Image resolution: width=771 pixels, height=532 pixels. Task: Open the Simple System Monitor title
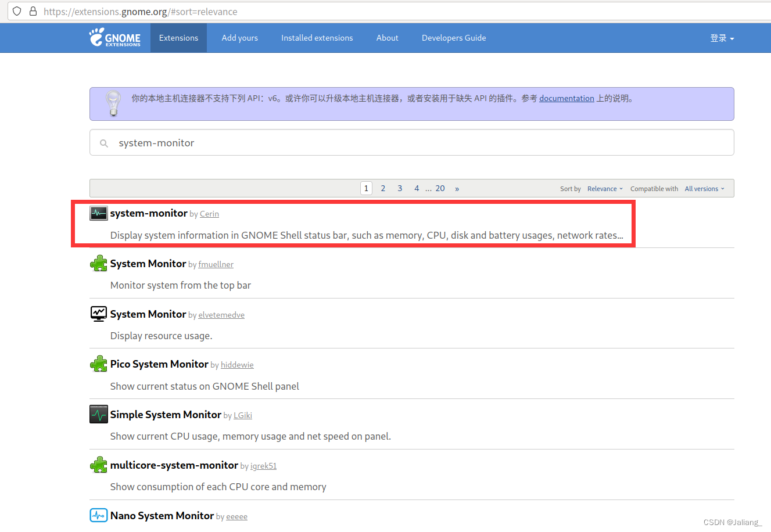[166, 414]
